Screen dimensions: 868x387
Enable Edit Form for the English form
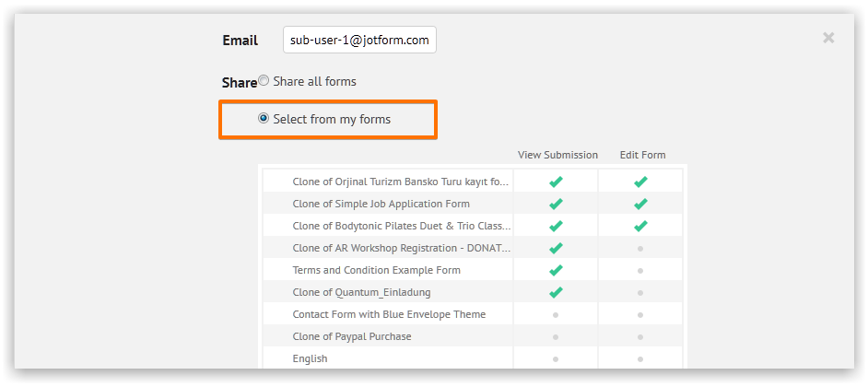pos(640,358)
